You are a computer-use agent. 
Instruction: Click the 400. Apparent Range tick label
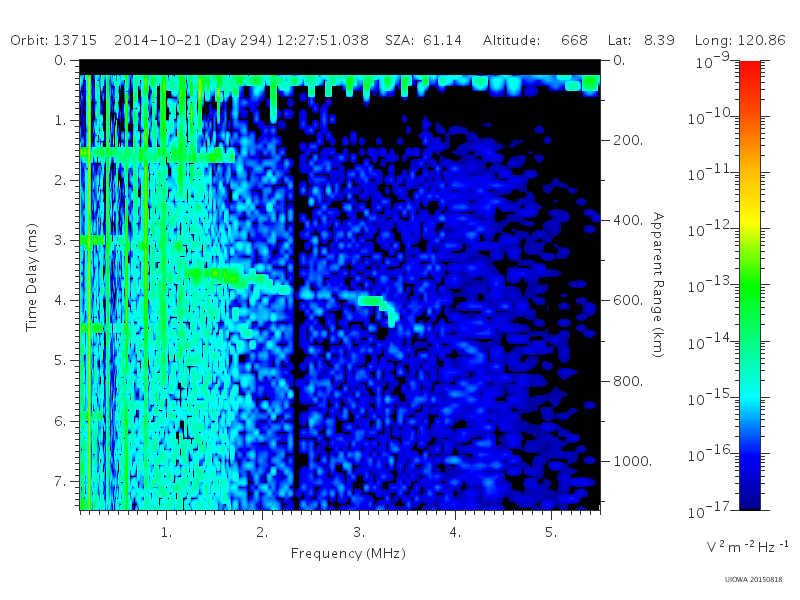pos(628,220)
